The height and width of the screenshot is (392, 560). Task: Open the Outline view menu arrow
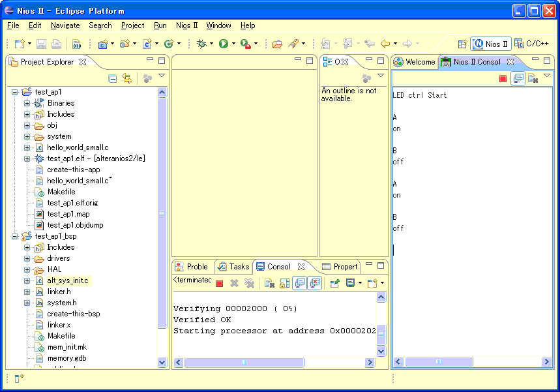(x=381, y=76)
